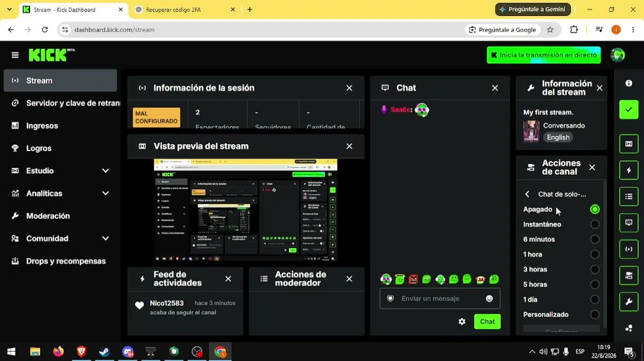
Task: Open the profile avatar menu in the Kick header
Action: pyautogui.click(x=617, y=55)
